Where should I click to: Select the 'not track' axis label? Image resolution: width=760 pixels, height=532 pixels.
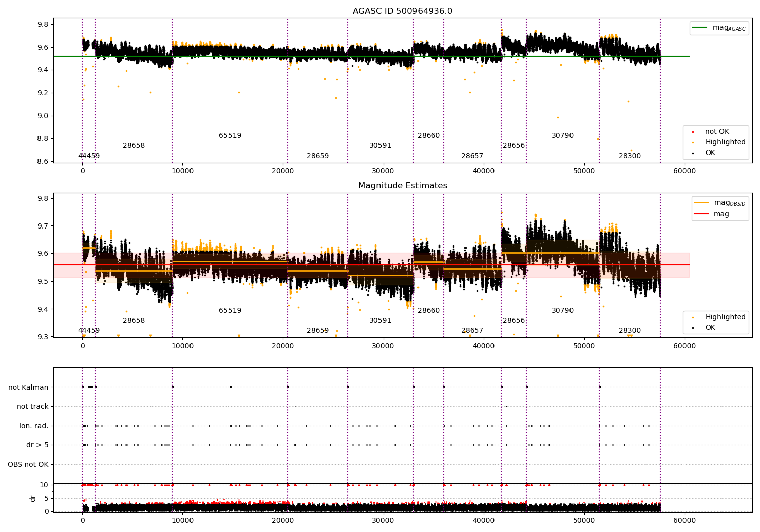coord(32,407)
